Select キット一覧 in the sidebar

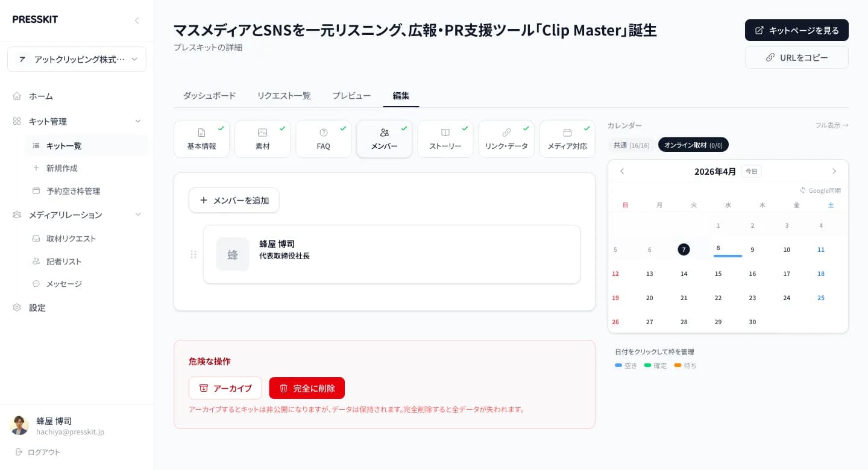(x=86, y=145)
